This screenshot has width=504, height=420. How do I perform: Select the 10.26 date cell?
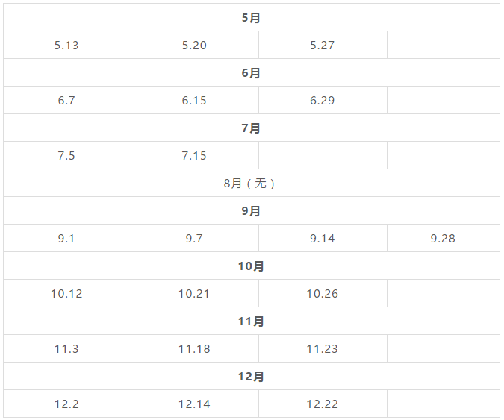click(x=323, y=293)
